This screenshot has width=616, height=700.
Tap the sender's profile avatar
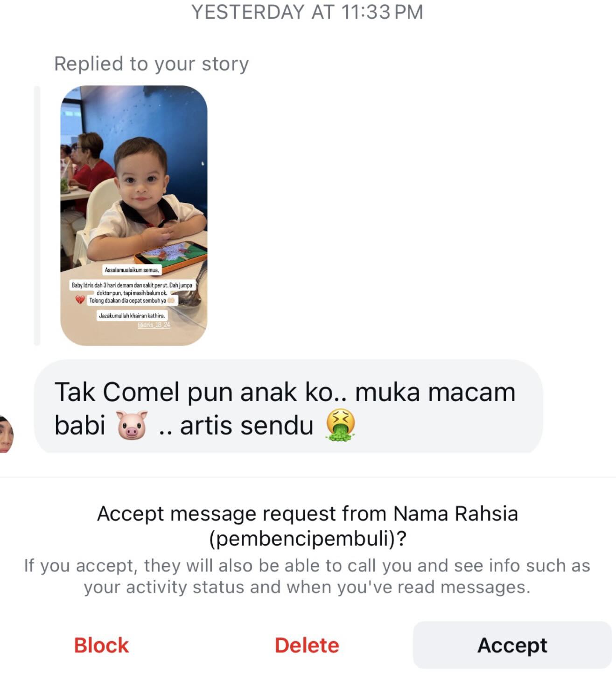[x=7, y=434]
